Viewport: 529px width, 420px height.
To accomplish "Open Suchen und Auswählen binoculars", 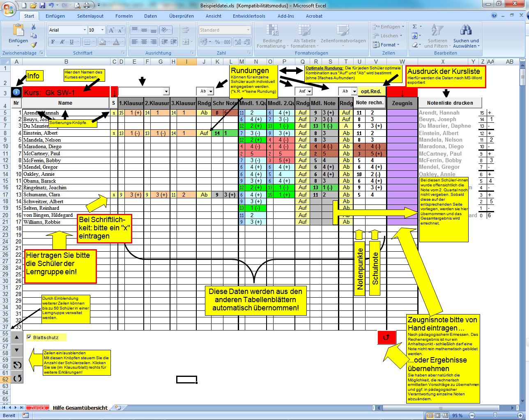I will tap(466, 36).
